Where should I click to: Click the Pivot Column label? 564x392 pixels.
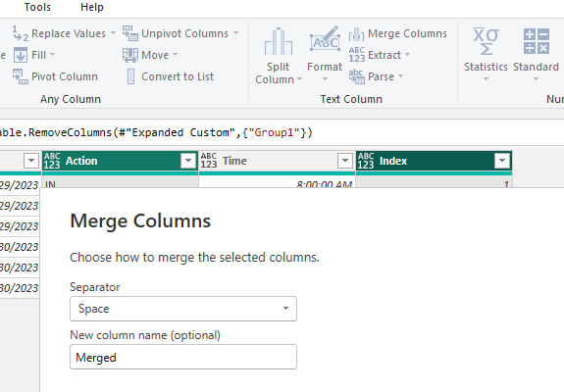pyautogui.click(x=65, y=76)
